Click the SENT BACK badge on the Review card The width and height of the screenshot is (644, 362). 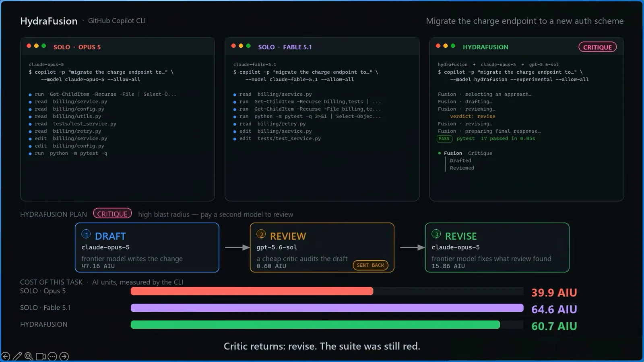(x=370, y=265)
